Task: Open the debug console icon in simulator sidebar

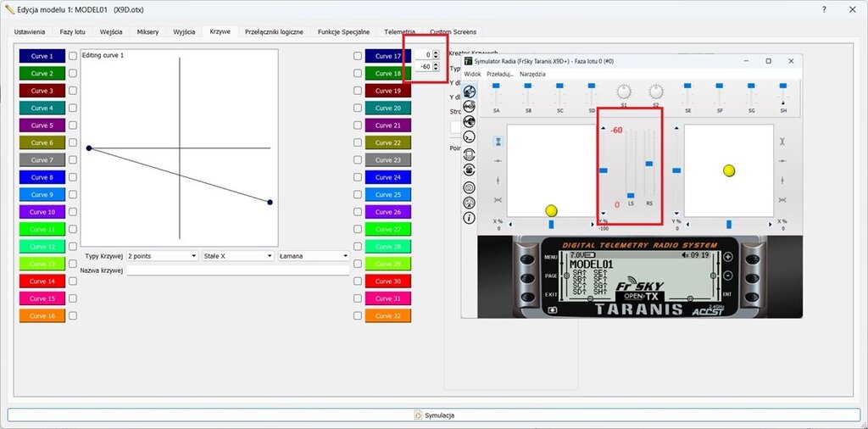Action: point(470,137)
